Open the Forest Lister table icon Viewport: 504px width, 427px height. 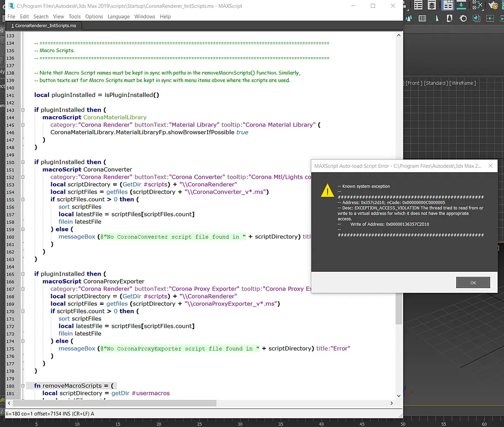422,19
